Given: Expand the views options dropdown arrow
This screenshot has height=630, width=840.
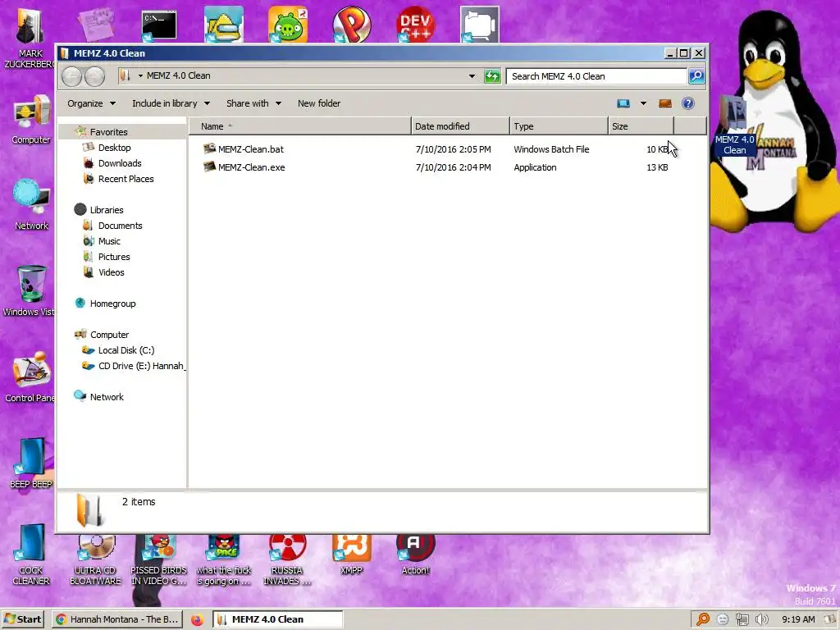Looking at the screenshot, I should pos(643,103).
